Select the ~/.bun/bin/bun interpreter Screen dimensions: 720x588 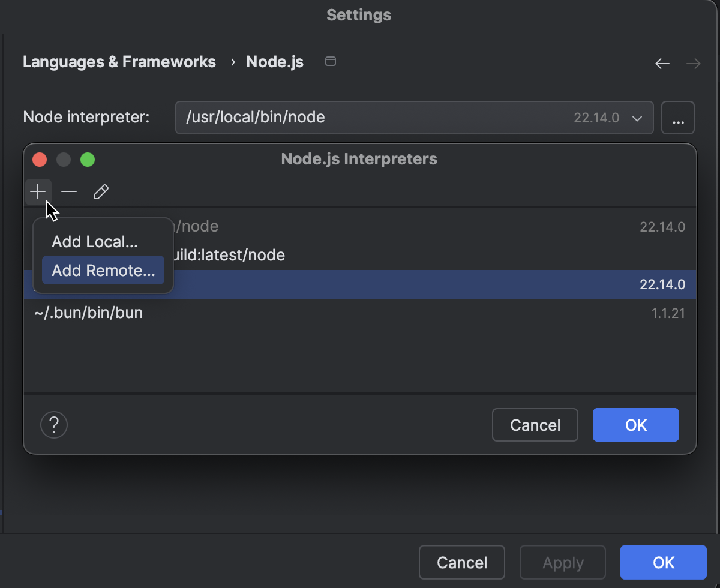tap(89, 313)
